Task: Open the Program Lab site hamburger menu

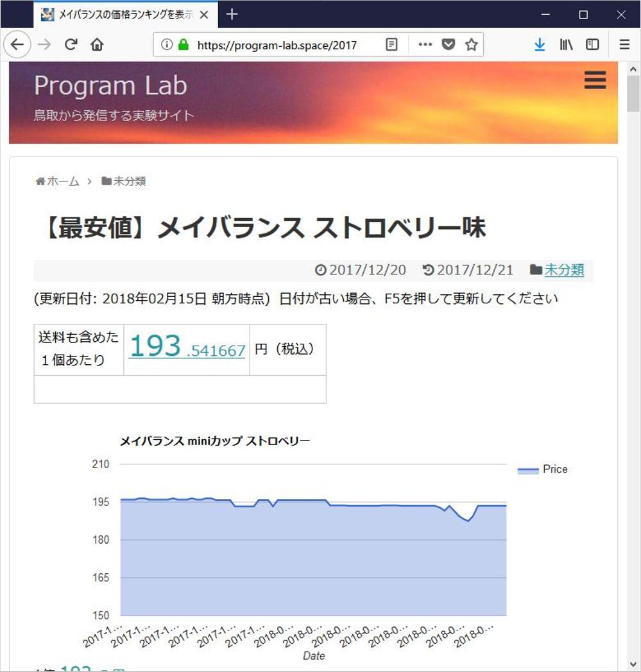Action: tap(595, 80)
